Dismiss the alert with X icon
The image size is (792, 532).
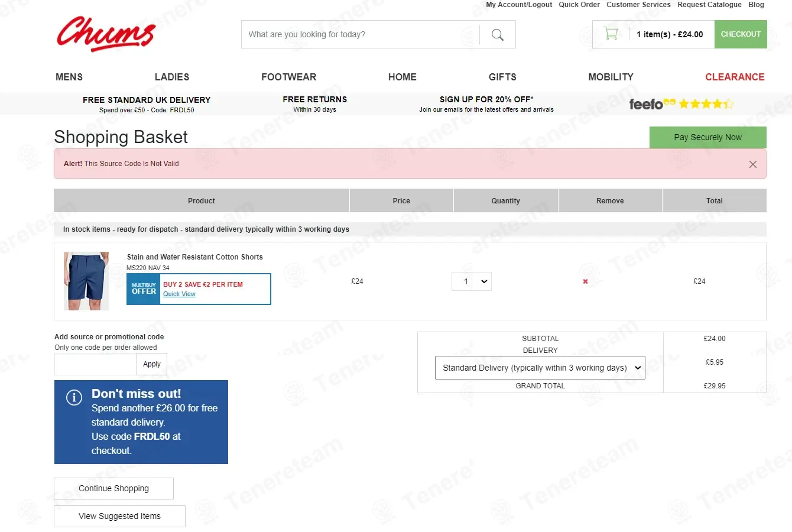click(752, 164)
